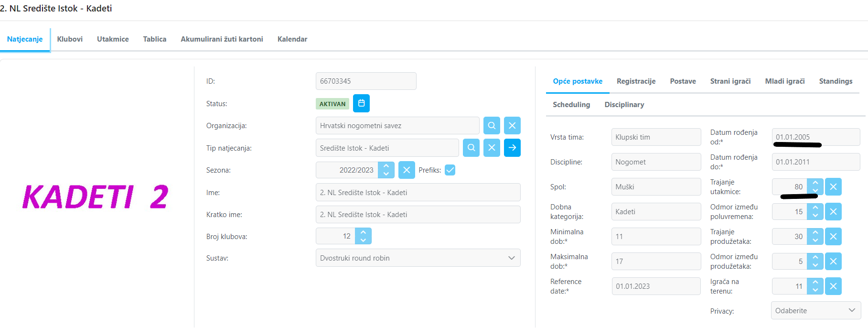
Task: Open the Akumulirani žuti kartoni tab
Action: pos(222,39)
